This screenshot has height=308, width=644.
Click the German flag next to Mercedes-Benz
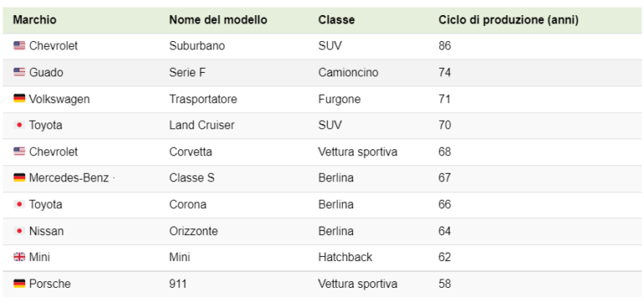(x=19, y=178)
